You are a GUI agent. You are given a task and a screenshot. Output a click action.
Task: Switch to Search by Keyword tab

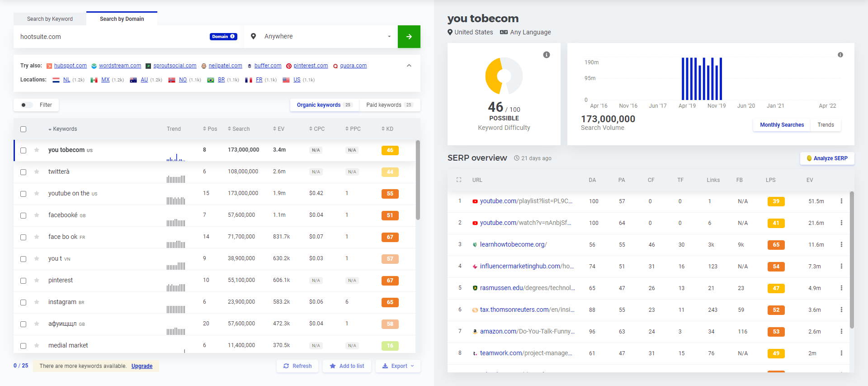pyautogui.click(x=50, y=19)
